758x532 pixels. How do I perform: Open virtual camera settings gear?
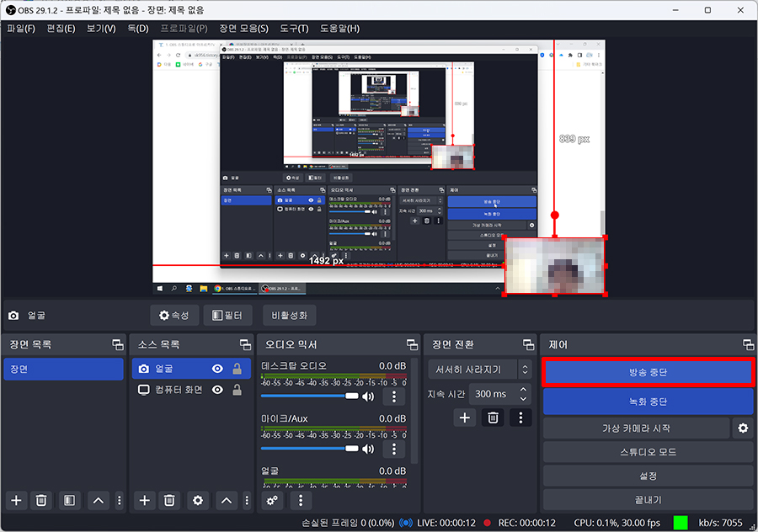(743, 428)
